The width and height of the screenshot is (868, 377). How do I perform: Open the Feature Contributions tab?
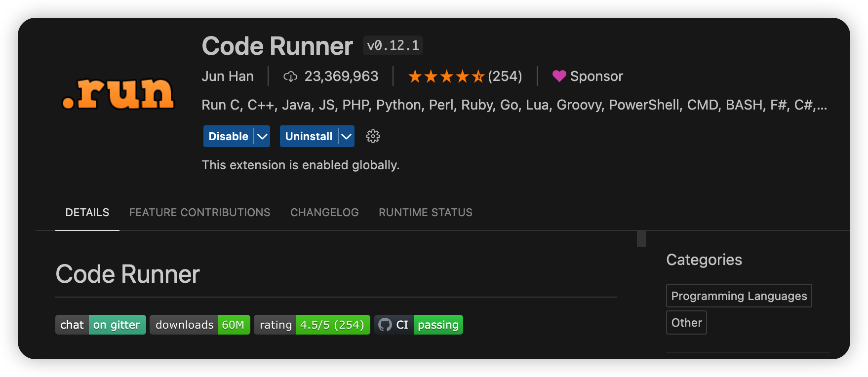(x=199, y=213)
